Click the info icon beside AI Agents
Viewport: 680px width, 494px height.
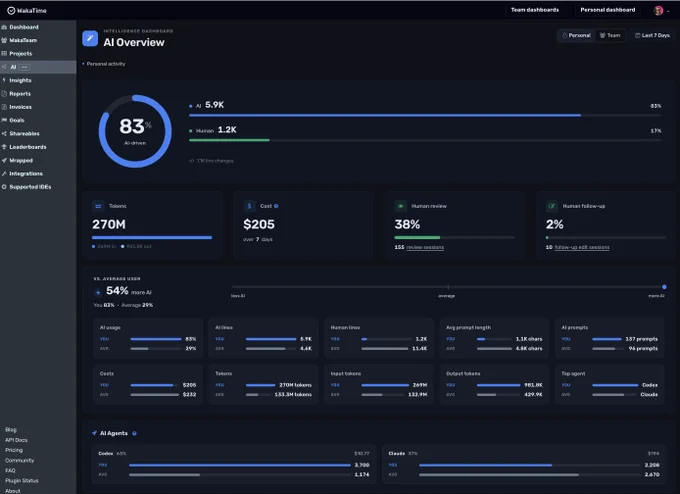(x=134, y=433)
